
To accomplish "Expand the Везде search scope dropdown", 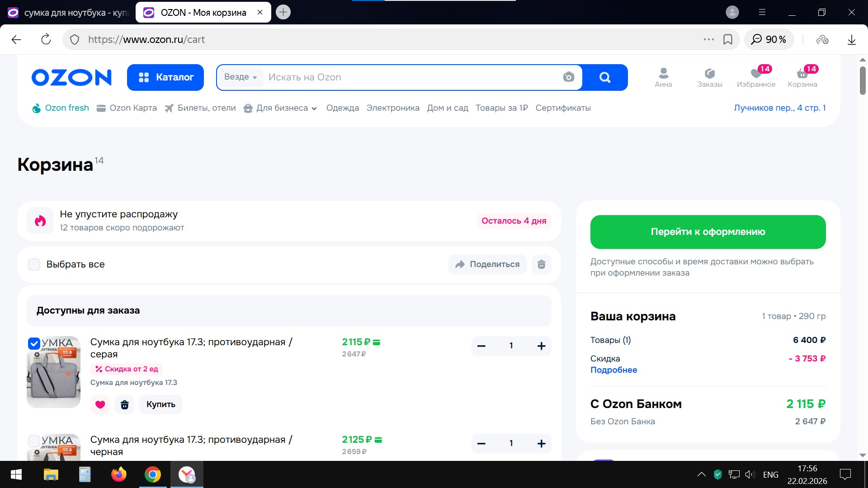I will click(x=241, y=77).
